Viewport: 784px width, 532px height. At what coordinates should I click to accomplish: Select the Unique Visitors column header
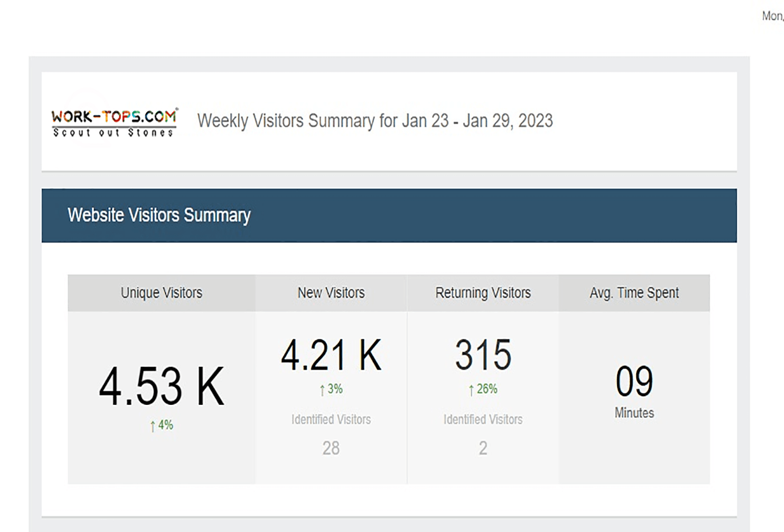[161, 293]
